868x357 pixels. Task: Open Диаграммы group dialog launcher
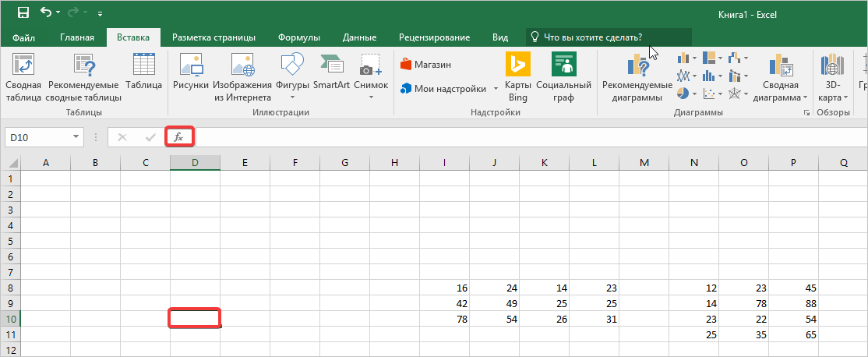tap(806, 113)
